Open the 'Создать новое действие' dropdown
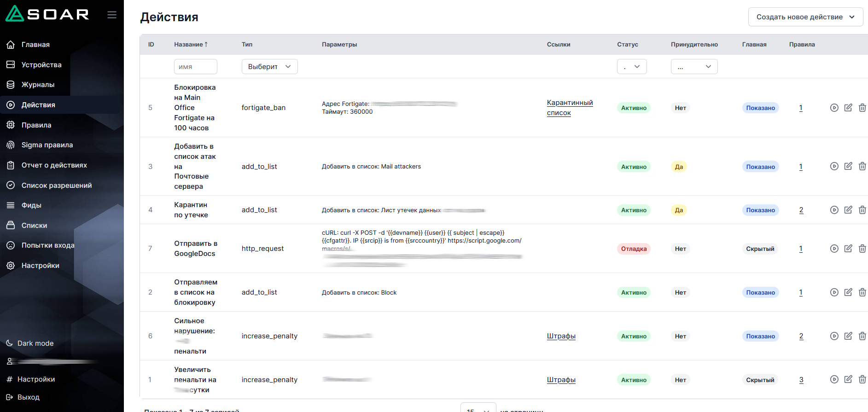The height and width of the screenshot is (412, 868). [x=805, y=17]
